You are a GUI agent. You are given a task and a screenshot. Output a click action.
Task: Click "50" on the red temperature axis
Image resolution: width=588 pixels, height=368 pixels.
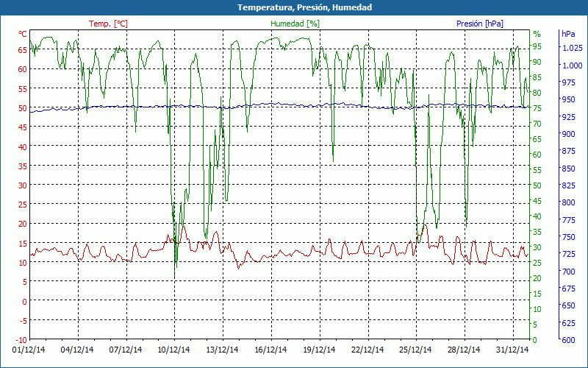[23, 108]
